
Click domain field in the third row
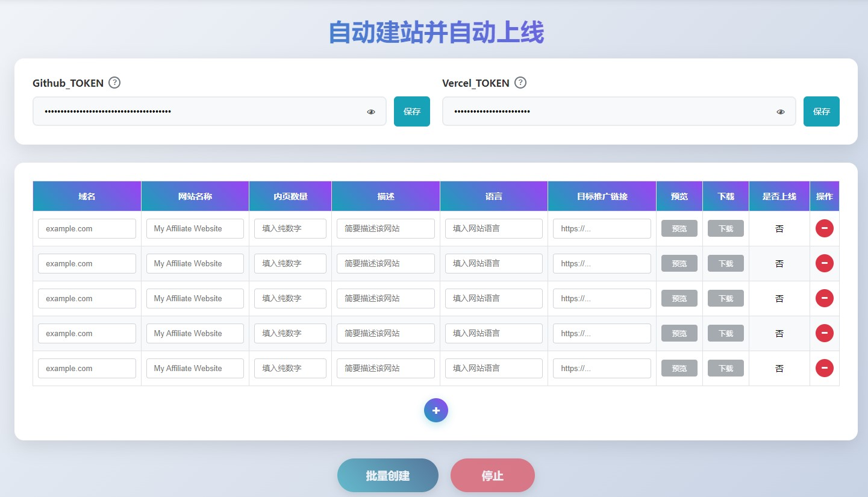pos(87,298)
